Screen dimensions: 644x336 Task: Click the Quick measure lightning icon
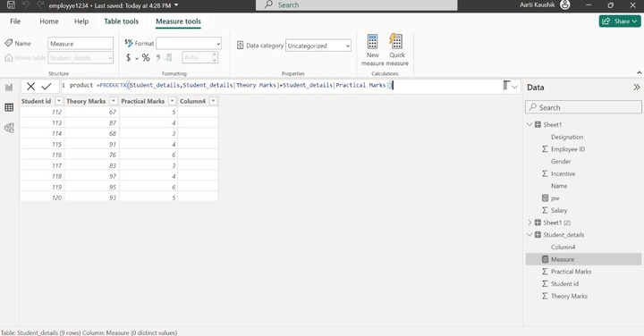396,42
